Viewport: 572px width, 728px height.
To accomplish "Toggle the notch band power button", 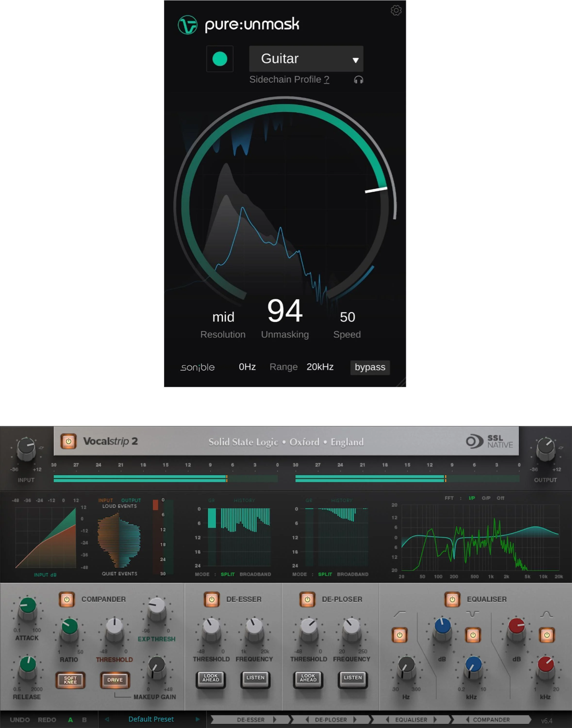I will (x=473, y=635).
